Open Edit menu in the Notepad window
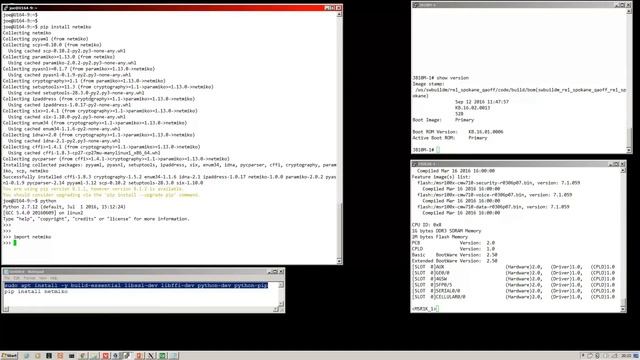This screenshot has width=640, height=360. point(16,278)
